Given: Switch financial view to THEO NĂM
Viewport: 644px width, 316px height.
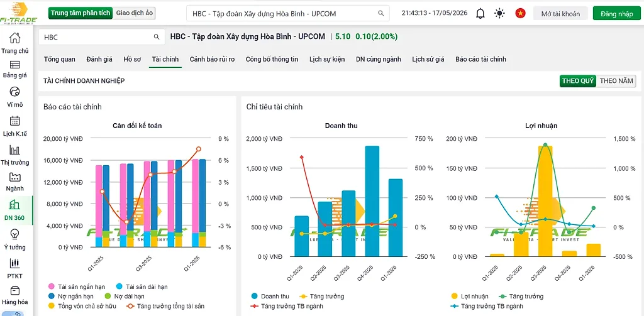Looking at the screenshot, I should tap(616, 81).
